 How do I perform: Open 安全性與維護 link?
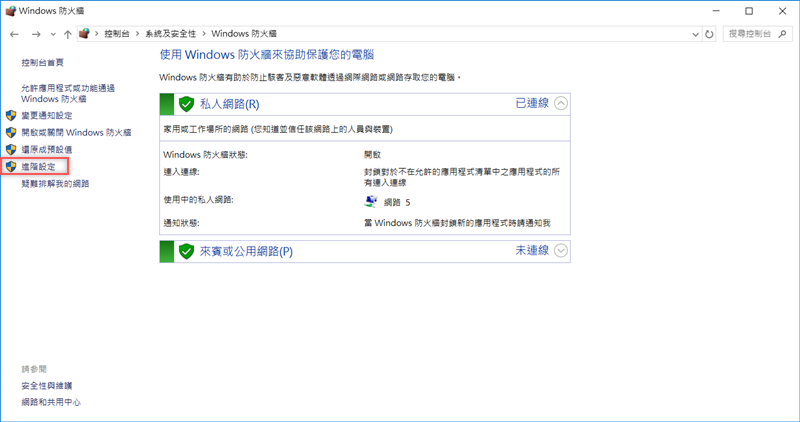point(46,385)
